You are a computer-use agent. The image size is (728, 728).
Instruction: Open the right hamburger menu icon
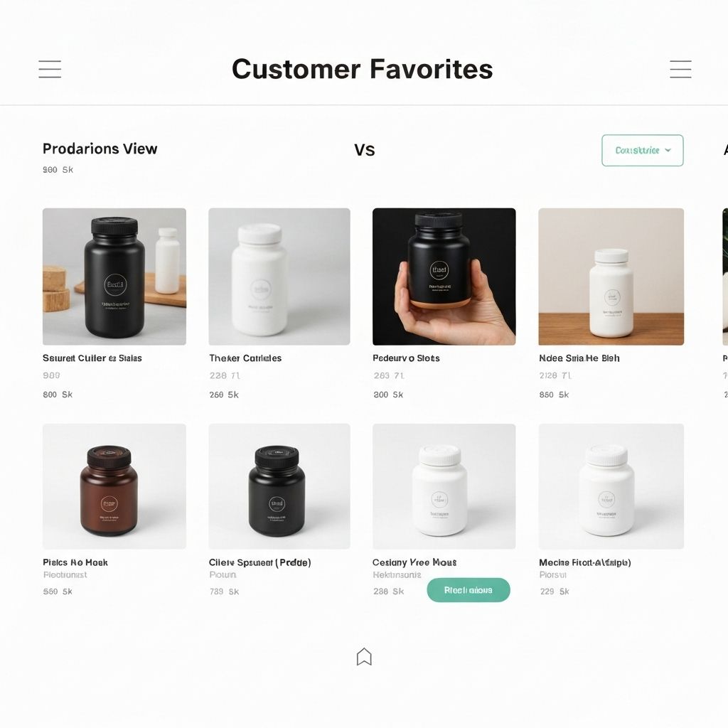click(680, 69)
